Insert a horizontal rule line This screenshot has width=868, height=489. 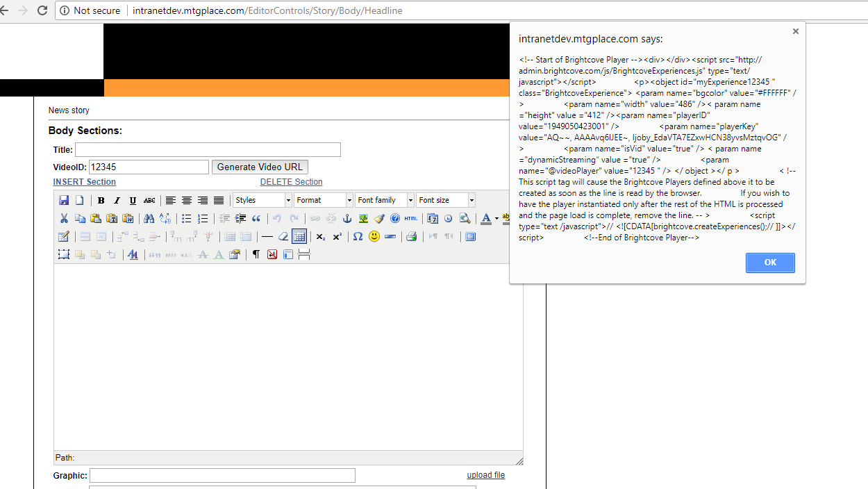click(267, 236)
